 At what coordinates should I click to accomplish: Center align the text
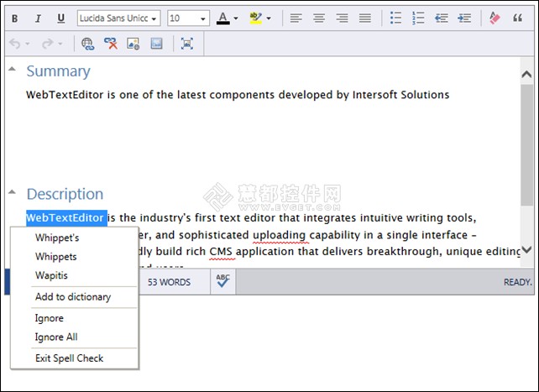click(319, 18)
